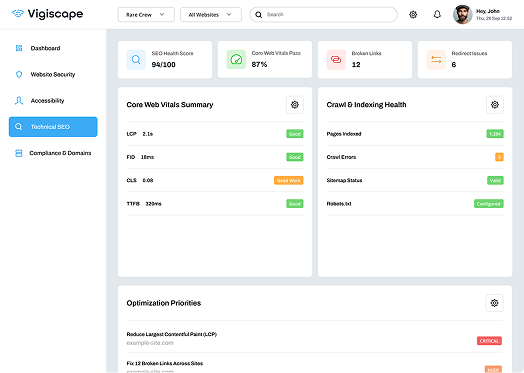
Task: Open settings gear in top header
Action: [x=413, y=14]
